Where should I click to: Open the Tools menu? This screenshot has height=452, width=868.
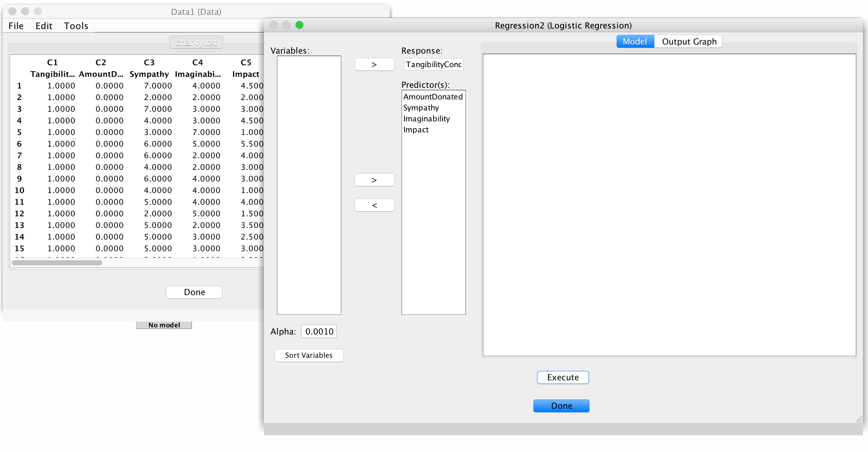click(x=76, y=26)
